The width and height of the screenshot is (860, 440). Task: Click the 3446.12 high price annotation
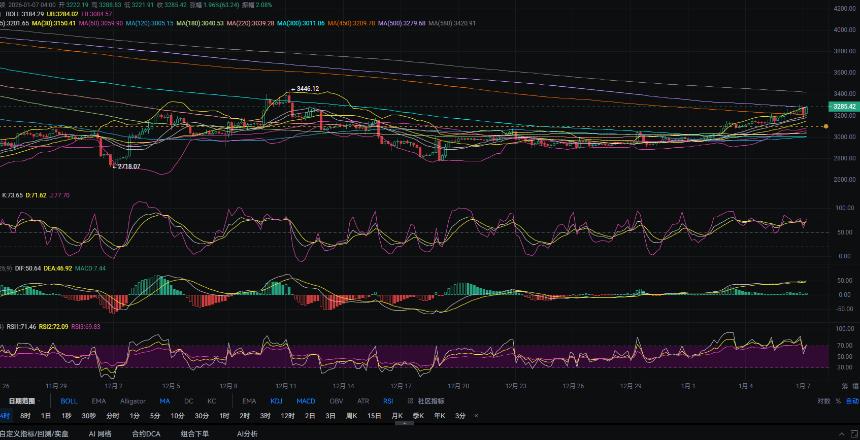[308, 88]
